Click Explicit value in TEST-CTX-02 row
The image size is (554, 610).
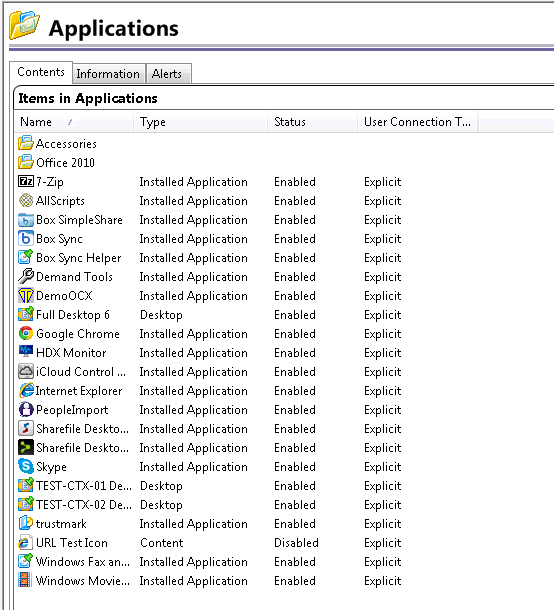click(382, 505)
